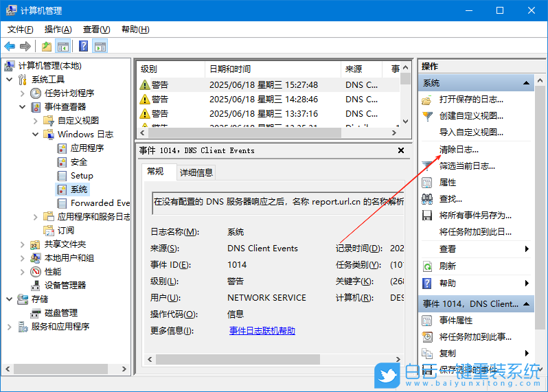Switch to the 常规 tab
The height and width of the screenshot is (392, 548).
point(155,172)
